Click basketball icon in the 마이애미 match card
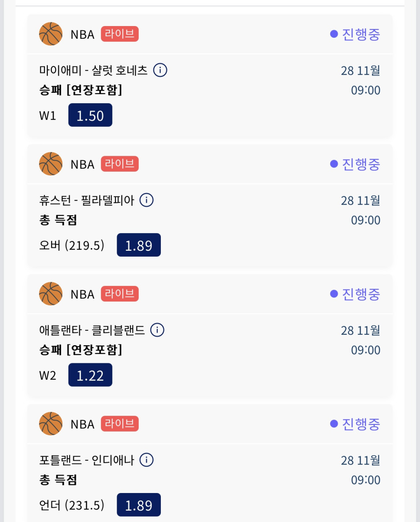 click(x=51, y=34)
